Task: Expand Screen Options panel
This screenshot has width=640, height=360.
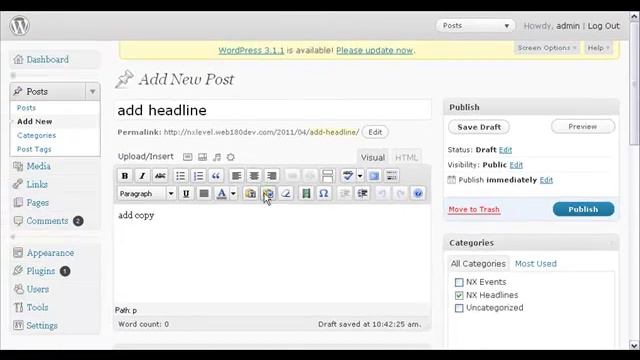Action: click(x=547, y=48)
